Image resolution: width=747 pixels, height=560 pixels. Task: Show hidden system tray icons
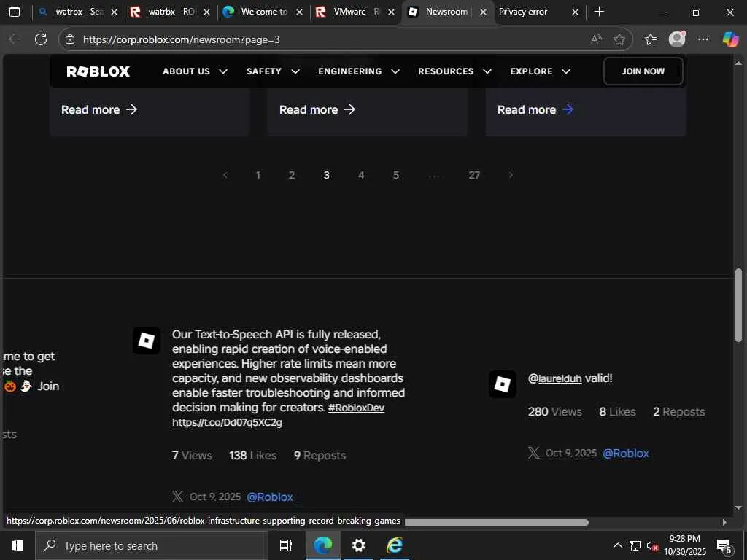(617, 545)
